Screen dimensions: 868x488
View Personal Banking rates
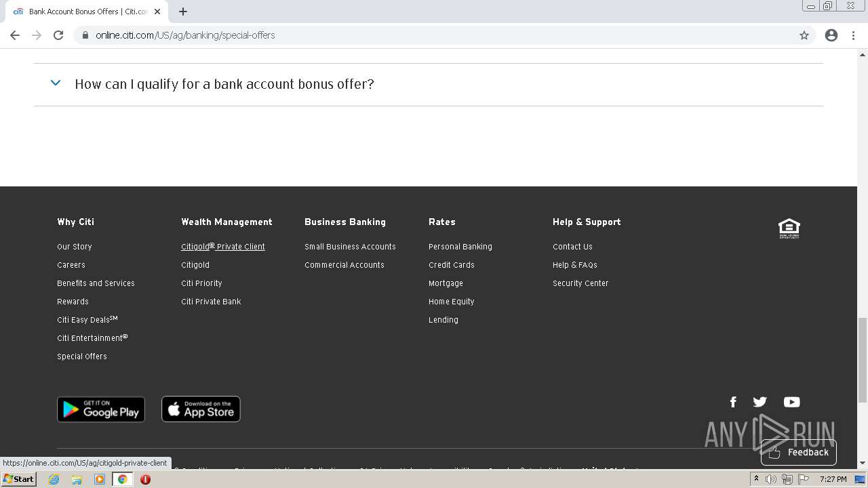[460, 247]
